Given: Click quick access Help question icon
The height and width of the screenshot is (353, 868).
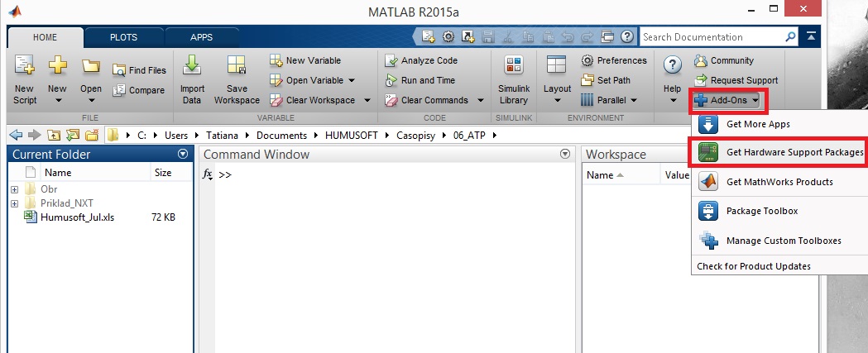Looking at the screenshot, I should [627, 36].
